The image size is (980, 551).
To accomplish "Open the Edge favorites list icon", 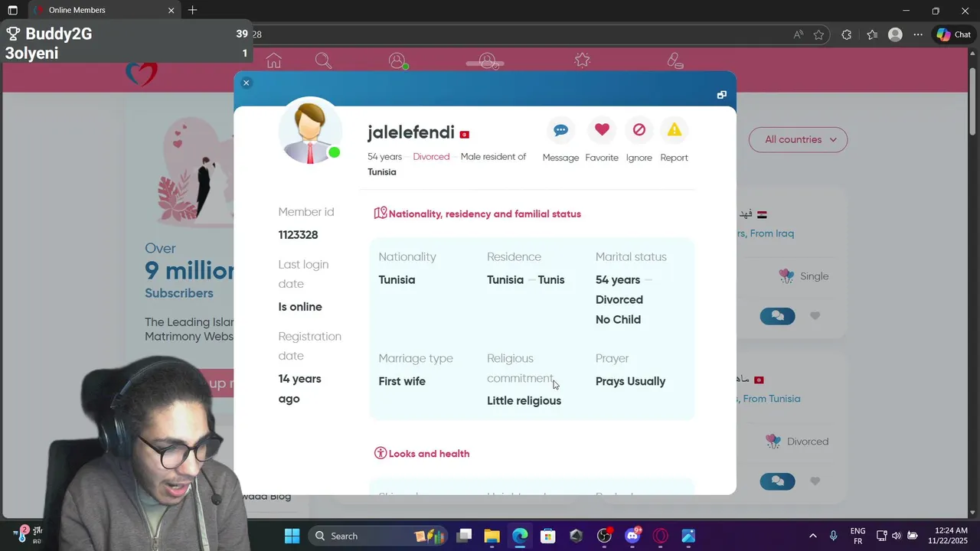I will (872, 34).
